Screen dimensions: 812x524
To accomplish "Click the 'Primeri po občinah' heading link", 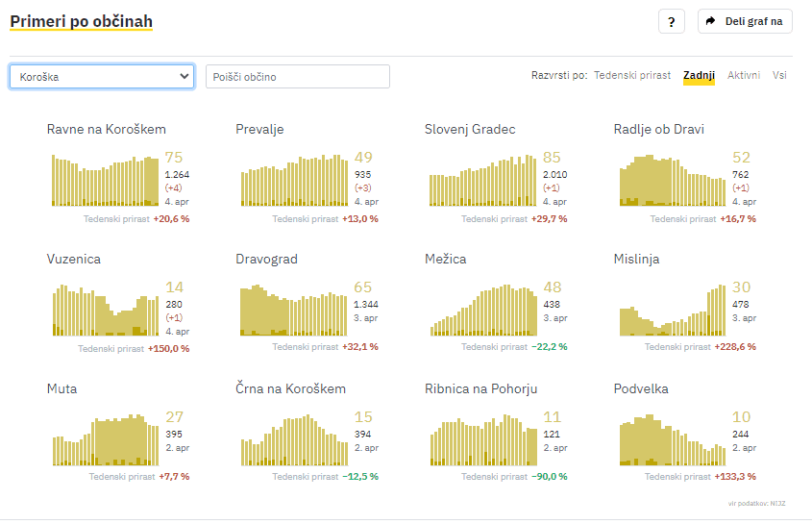I will [x=81, y=21].
